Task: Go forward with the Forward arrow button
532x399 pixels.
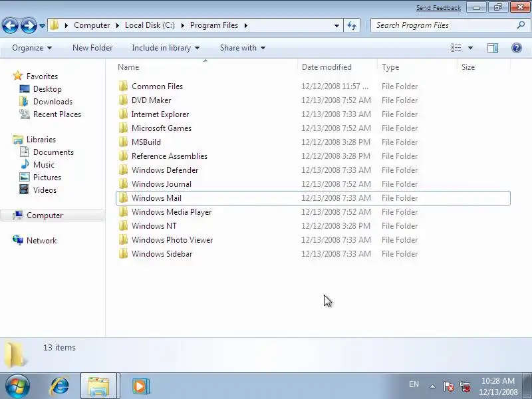Action: click(x=29, y=25)
